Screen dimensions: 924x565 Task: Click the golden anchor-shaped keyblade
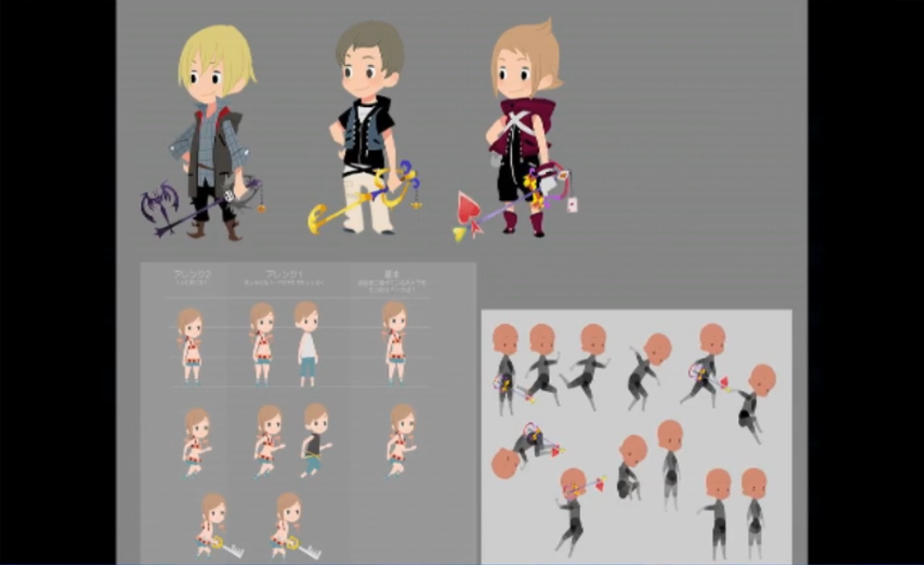coord(364,197)
